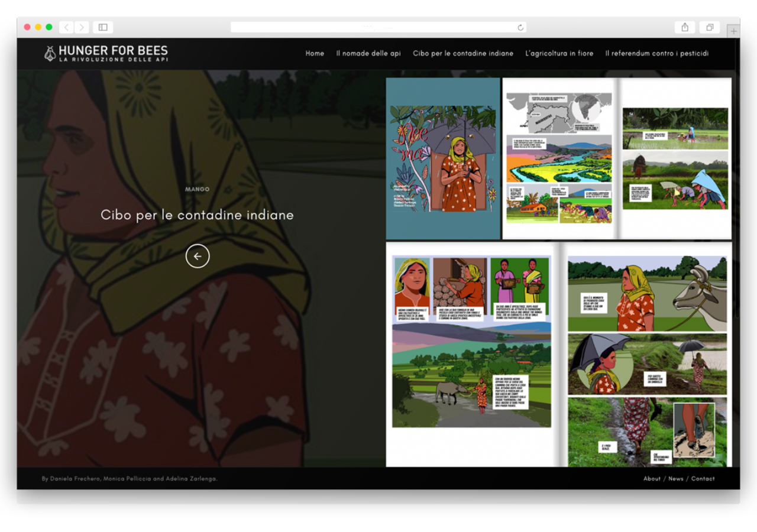
Task: Open the About link in footer
Action: (652, 479)
